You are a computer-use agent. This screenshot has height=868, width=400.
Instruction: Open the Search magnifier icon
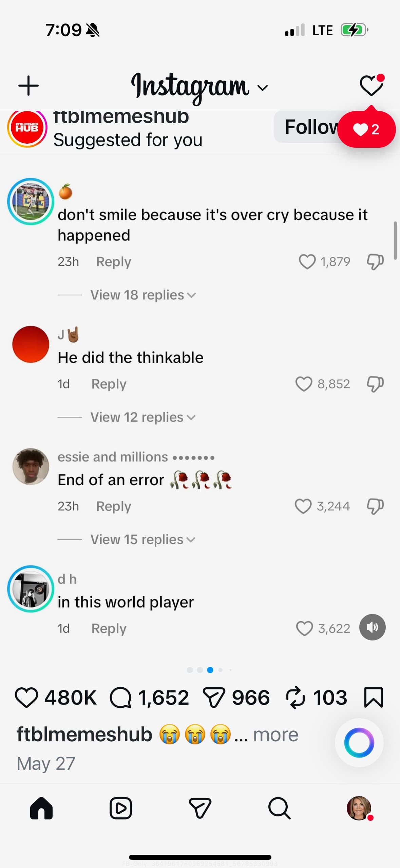[x=279, y=808]
